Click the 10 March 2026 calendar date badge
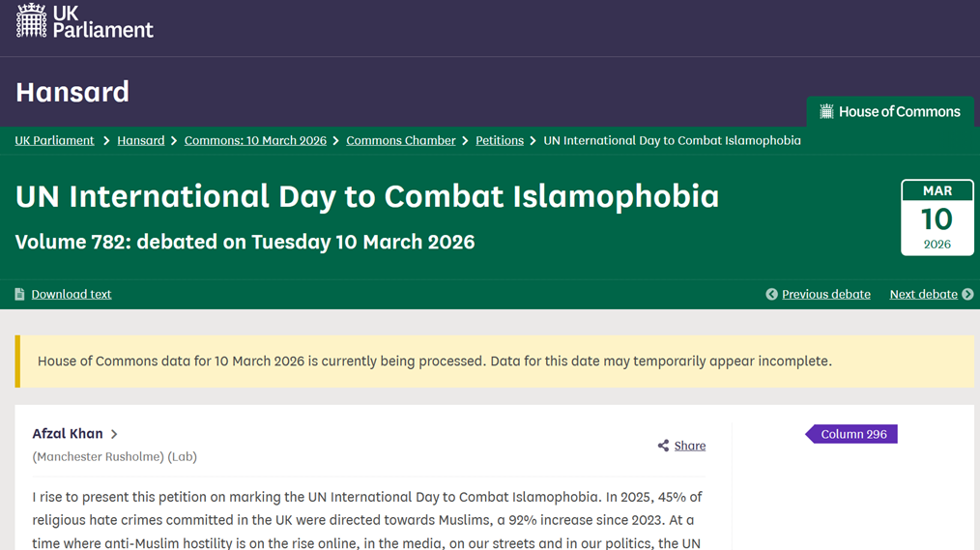This screenshot has height=550, width=980. pos(937,217)
